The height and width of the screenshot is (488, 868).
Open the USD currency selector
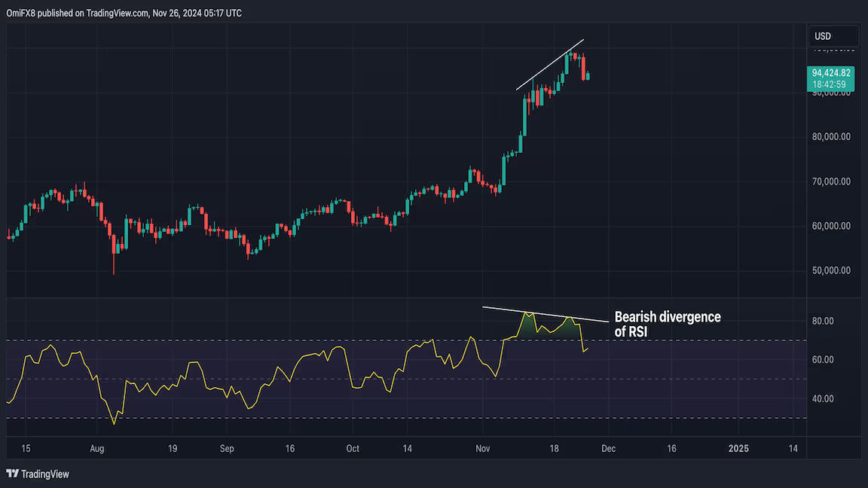(834, 36)
